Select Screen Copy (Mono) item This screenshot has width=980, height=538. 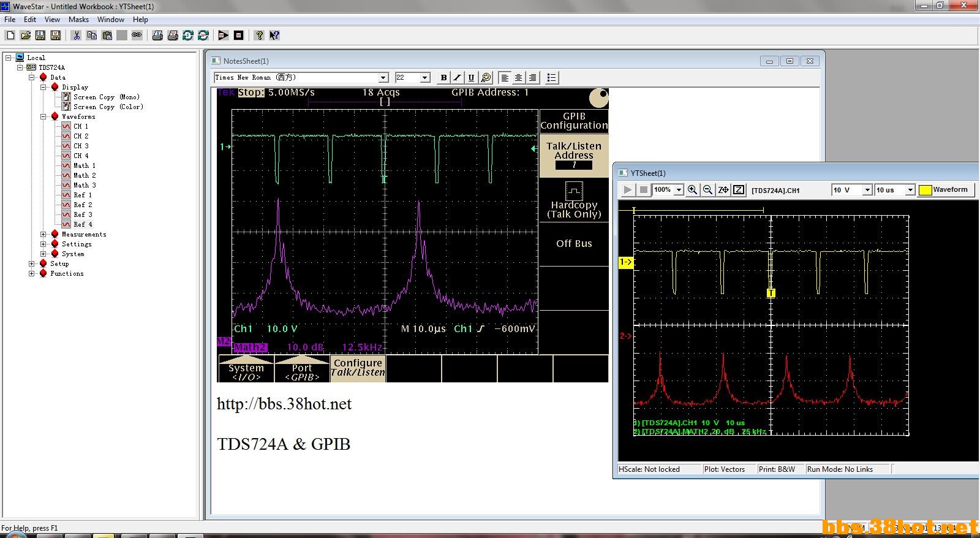pyautogui.click(x=107, y=97)
